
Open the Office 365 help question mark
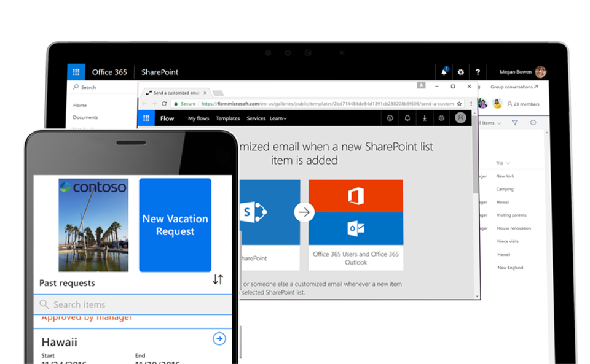(x=478, y=72)
